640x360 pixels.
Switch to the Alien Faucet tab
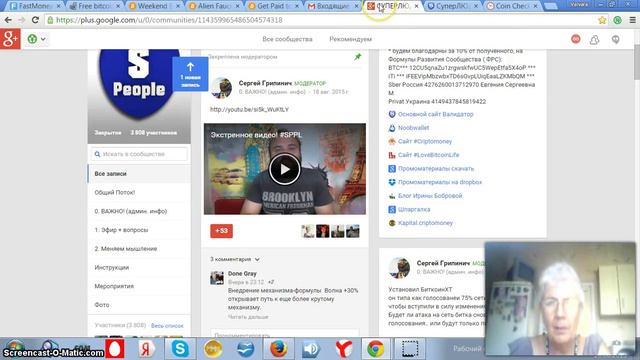(213, 6)
